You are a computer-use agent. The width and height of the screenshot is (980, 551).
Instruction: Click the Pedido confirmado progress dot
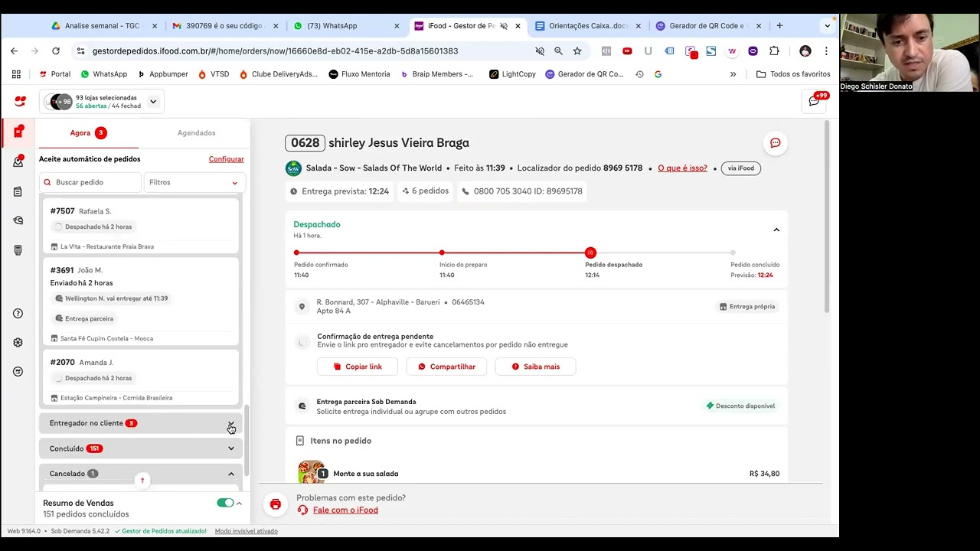click(x=296, y=253)
